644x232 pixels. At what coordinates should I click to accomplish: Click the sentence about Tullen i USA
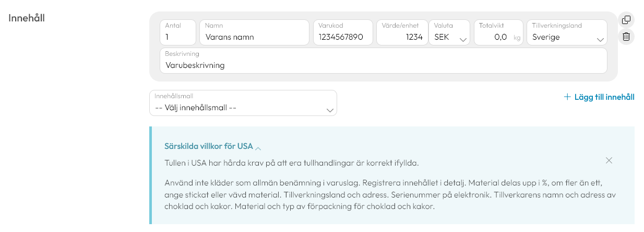(x=292, y=163)
